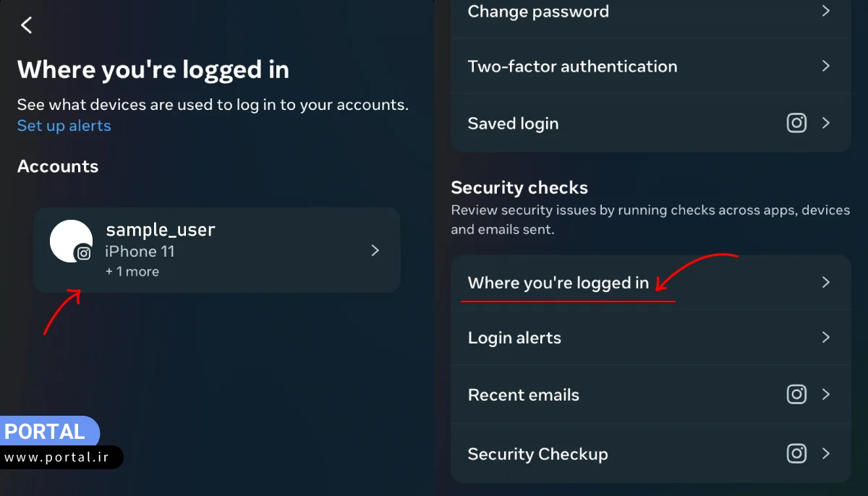Click the Instagram icon on Security Checkup

click(x=796, y=453)
